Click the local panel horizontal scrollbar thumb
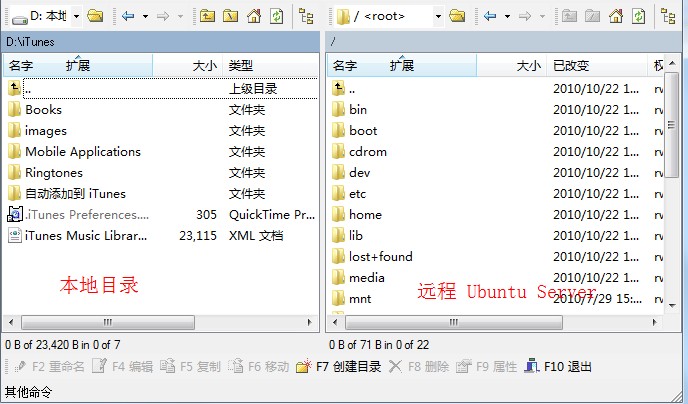Viewport: 688px width, 404px height. [x=108, y=323]
